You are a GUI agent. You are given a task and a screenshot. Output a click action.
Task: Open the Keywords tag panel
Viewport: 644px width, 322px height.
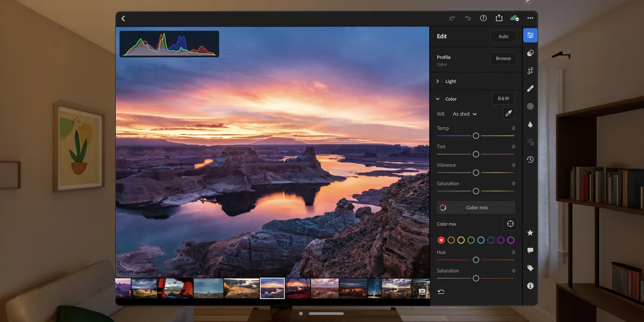530,268
